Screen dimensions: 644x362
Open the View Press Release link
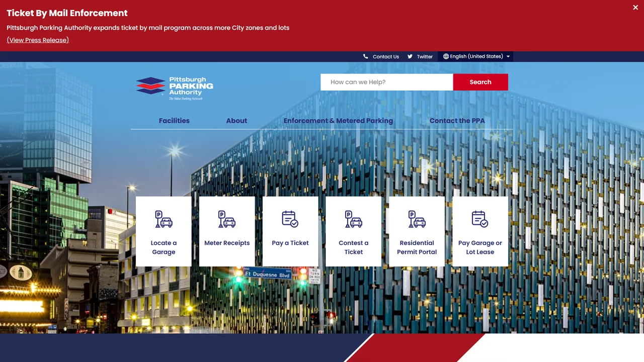[x=38, y=40]
